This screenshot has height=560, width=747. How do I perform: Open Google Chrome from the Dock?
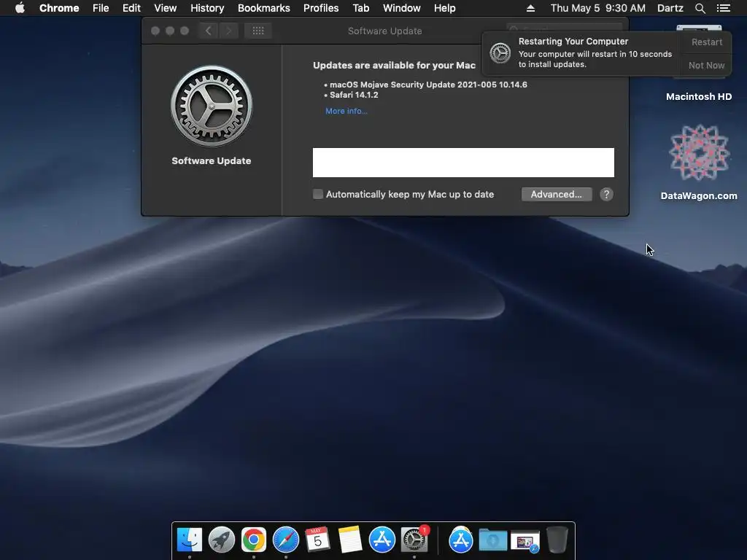253,540
